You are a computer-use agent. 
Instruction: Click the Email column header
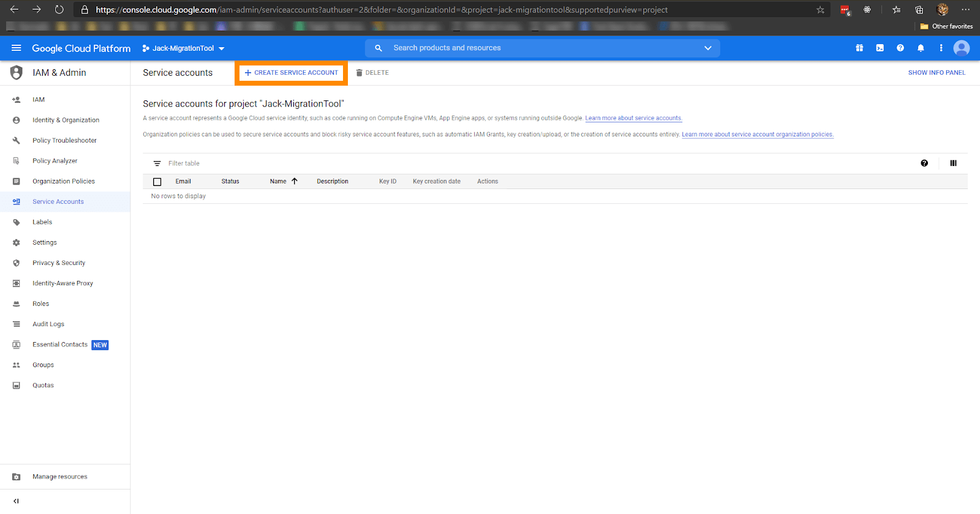[183, 181]
